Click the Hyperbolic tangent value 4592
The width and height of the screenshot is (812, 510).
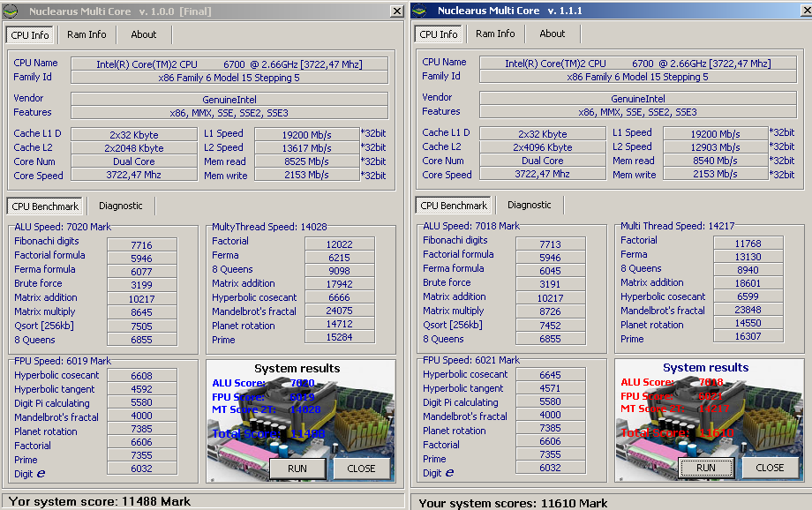[x=142, y=389]
